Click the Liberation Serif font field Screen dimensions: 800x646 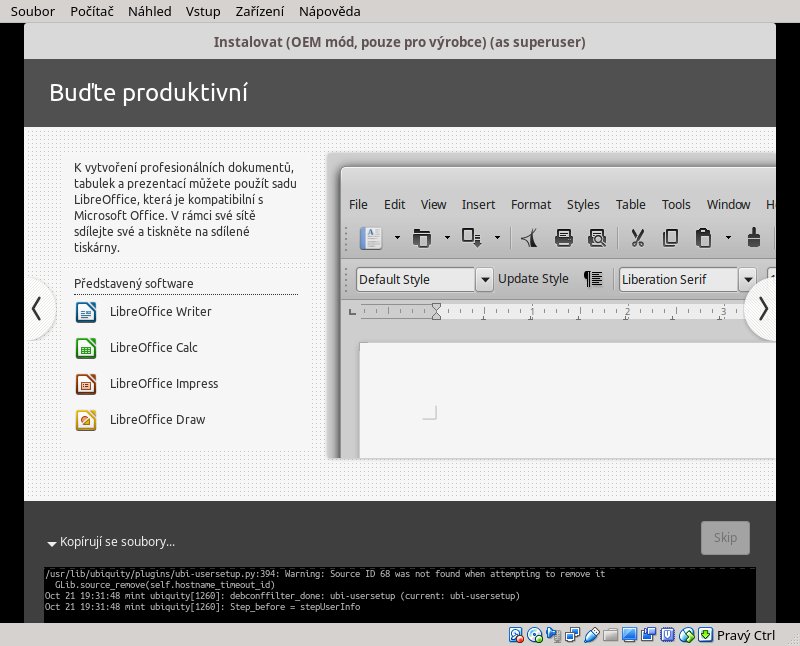point(679,280)
